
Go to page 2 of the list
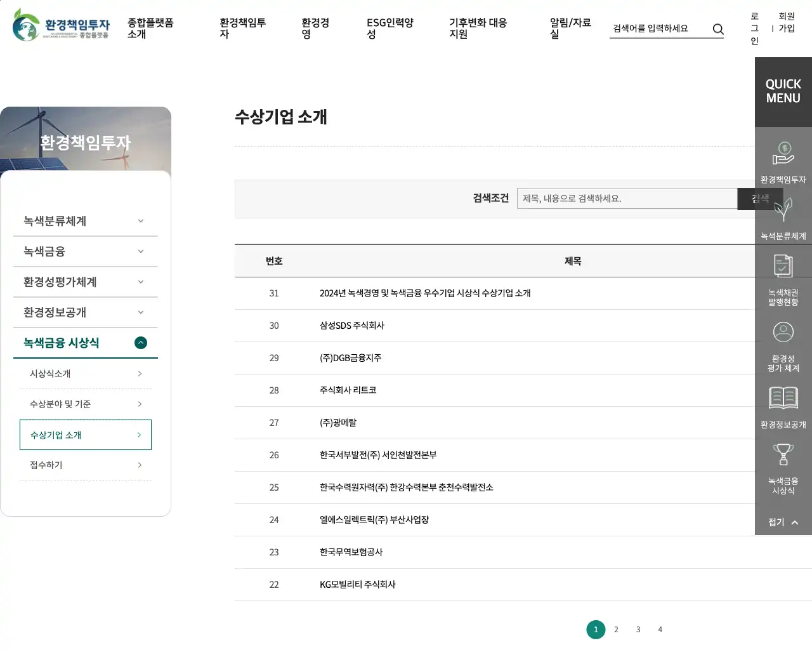[x=616, y=630]
